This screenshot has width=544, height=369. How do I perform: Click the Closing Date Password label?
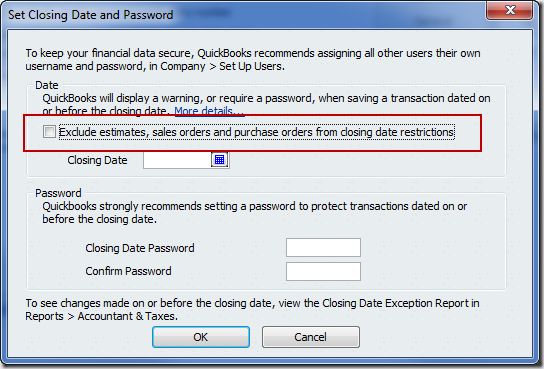(x=140, y=248)
